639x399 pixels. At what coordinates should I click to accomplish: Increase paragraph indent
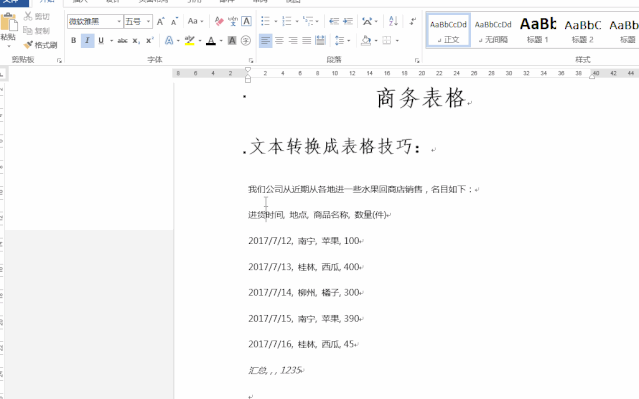point(348,21)
